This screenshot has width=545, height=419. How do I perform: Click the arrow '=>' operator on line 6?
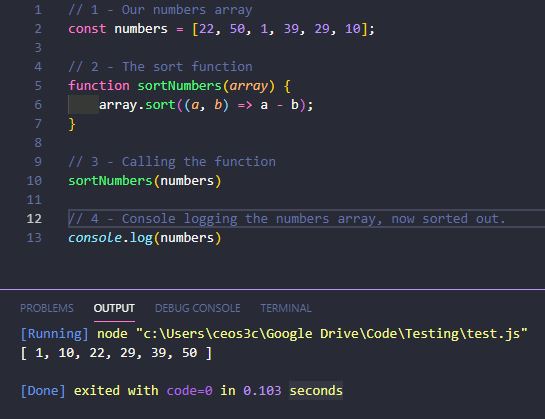(245, 105)
